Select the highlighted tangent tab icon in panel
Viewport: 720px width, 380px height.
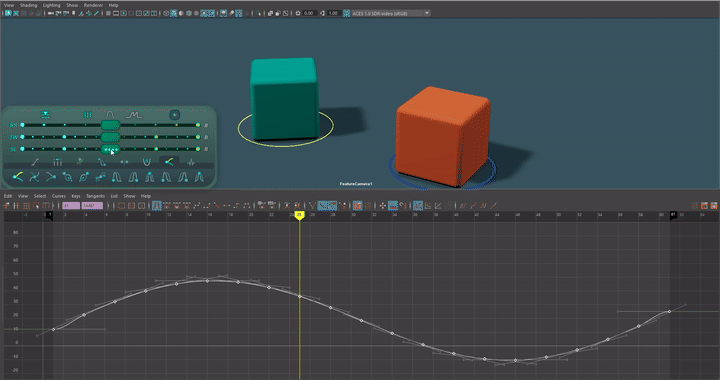click(x=169, y=162)
